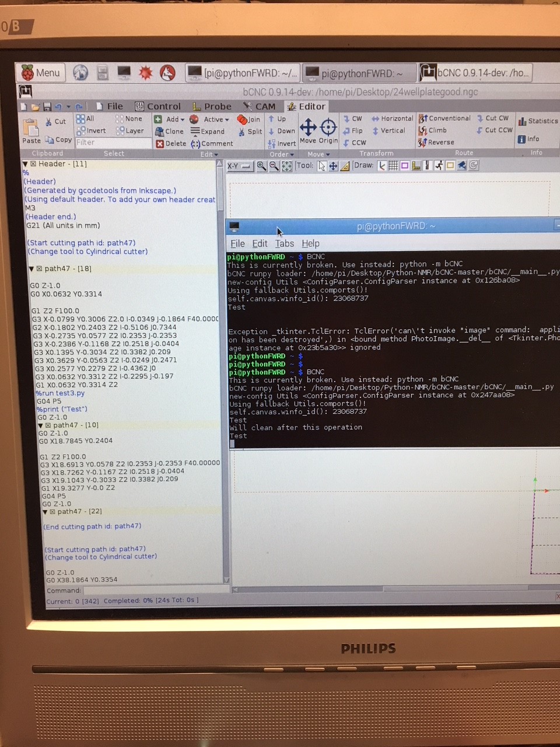Open the Probe ribbon tab
The width and height of the screenshot is (560, 747).
click(212, 106)
